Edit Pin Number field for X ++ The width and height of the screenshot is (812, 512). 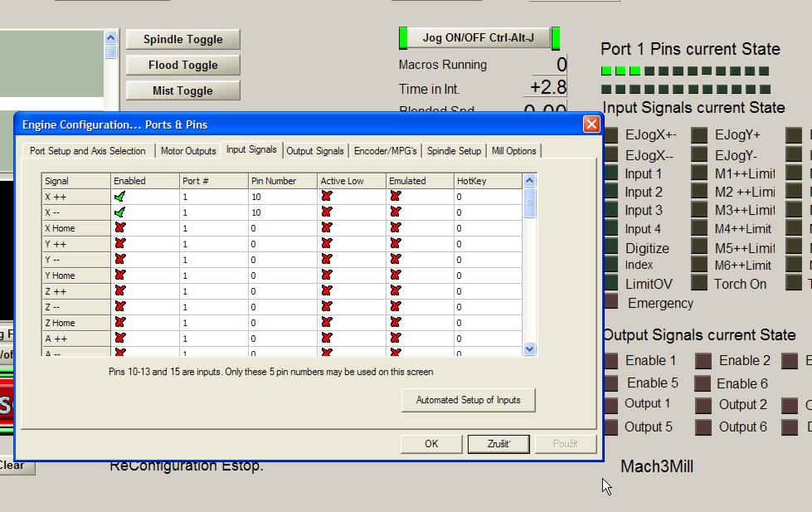point(282,197)
